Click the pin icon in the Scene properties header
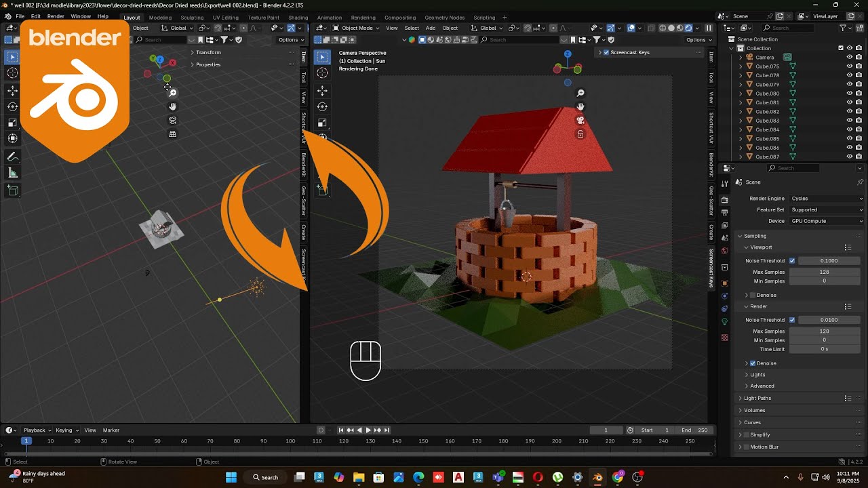This screenshot has height=488, width=868. [x=860, y=182]
